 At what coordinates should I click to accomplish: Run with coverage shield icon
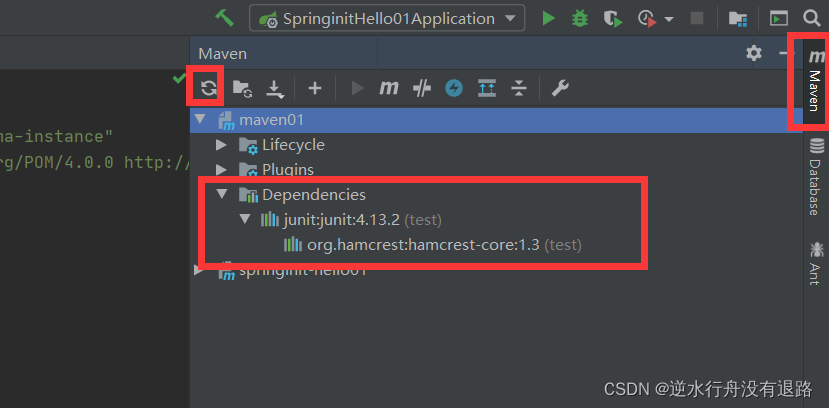612,19
